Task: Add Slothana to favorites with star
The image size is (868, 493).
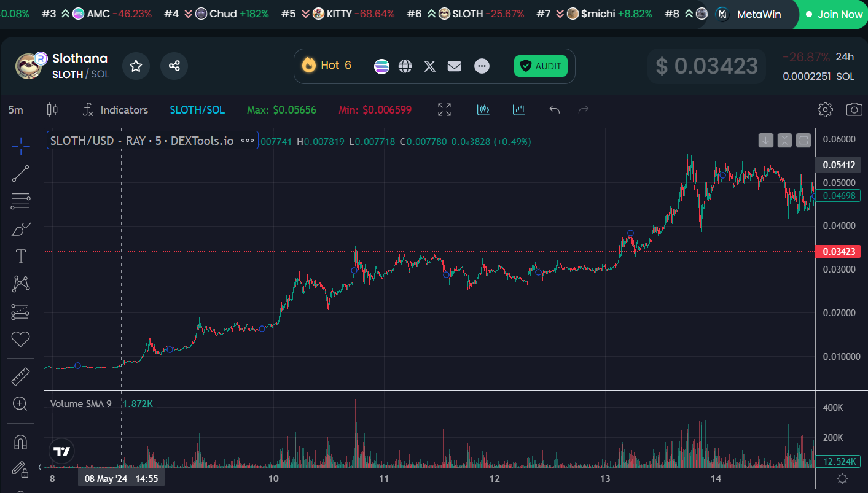Action: point(136,66)
